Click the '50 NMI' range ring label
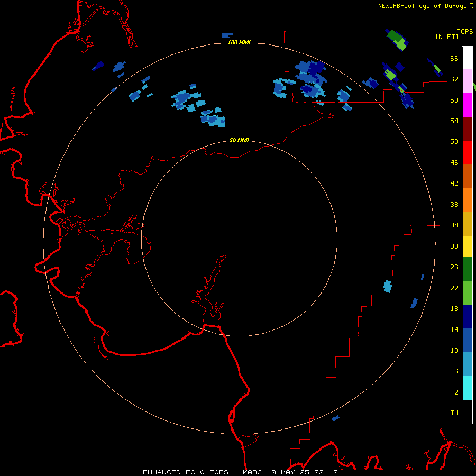This screenshot has height=476, width=476. (239, 140)
